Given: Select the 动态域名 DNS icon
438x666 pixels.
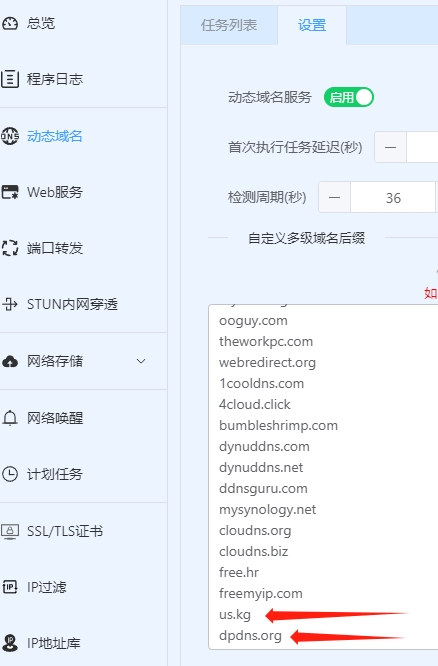Looking at the screenshot, I should point(10,136).
